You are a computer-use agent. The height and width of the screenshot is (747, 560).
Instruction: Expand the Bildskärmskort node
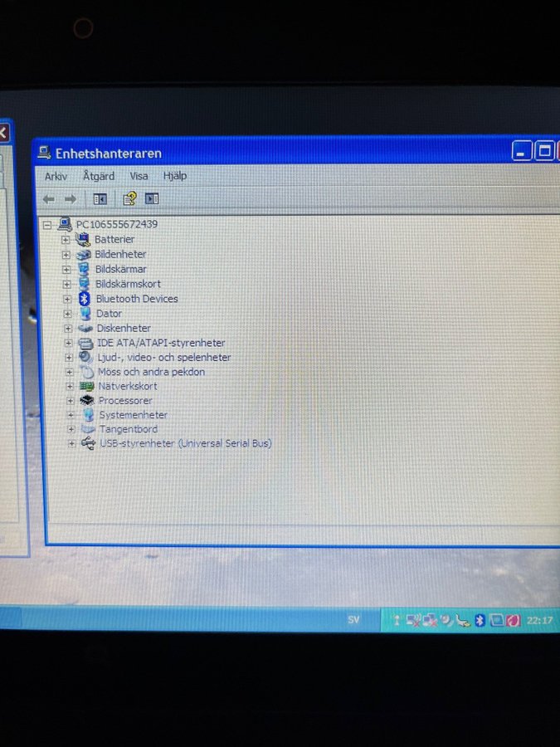coord(66,284)
